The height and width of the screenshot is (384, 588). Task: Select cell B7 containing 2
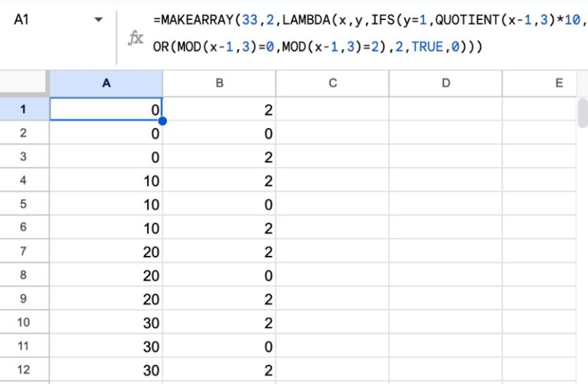(220, 251)
